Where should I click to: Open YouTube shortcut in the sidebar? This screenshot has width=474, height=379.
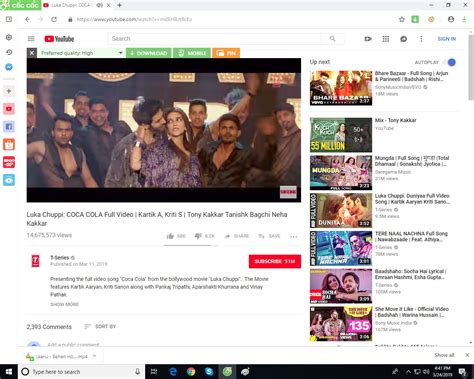coord(9,109)
